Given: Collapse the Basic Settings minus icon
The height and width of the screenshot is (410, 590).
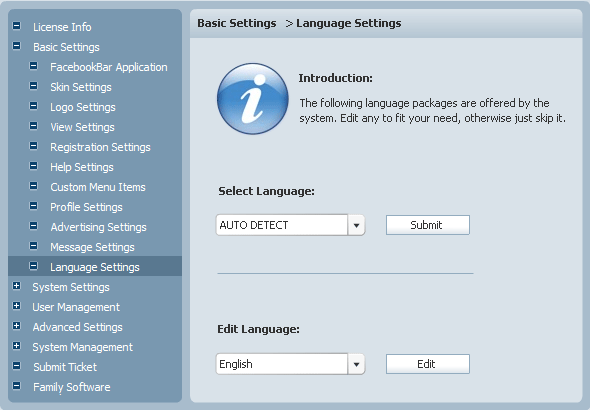Looking at the screenshot, I should click(17, 46).
